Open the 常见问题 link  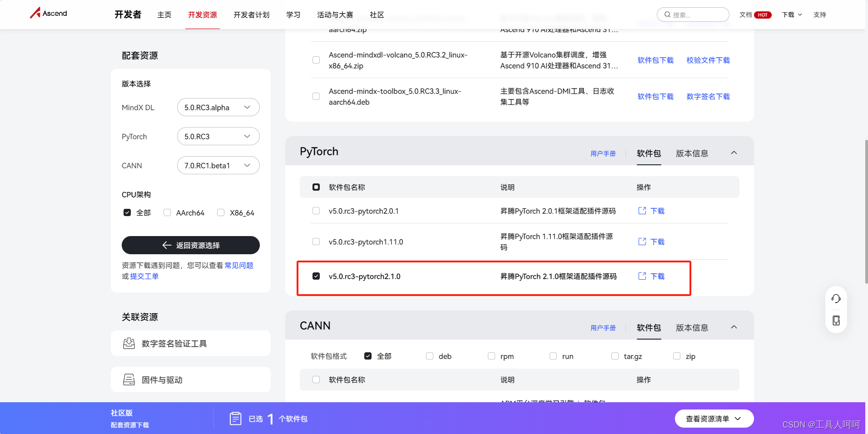pos(239,265)
